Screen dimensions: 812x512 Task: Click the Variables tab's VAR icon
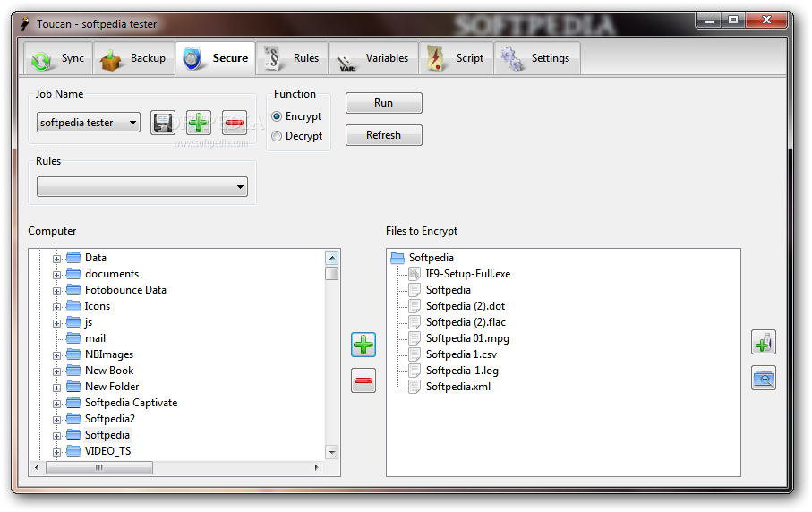pyautogui.click(x=346, y=62)
